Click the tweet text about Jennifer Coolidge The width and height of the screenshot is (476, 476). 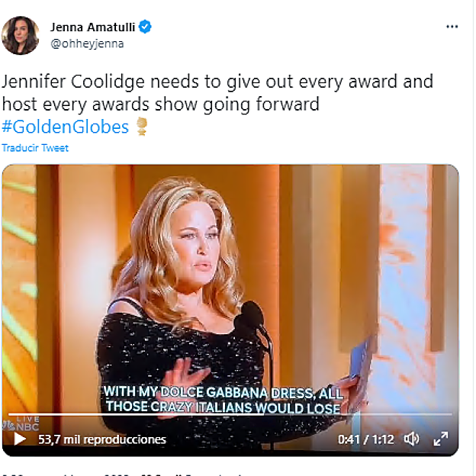(x=217, y=92)
